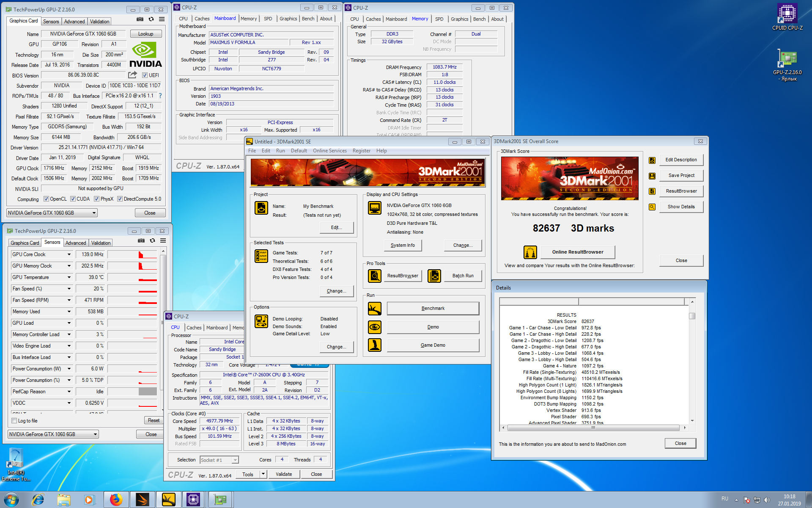Click refresh icon in GPU-Z Sensors window
812x508 pixels.
[152, 241]
